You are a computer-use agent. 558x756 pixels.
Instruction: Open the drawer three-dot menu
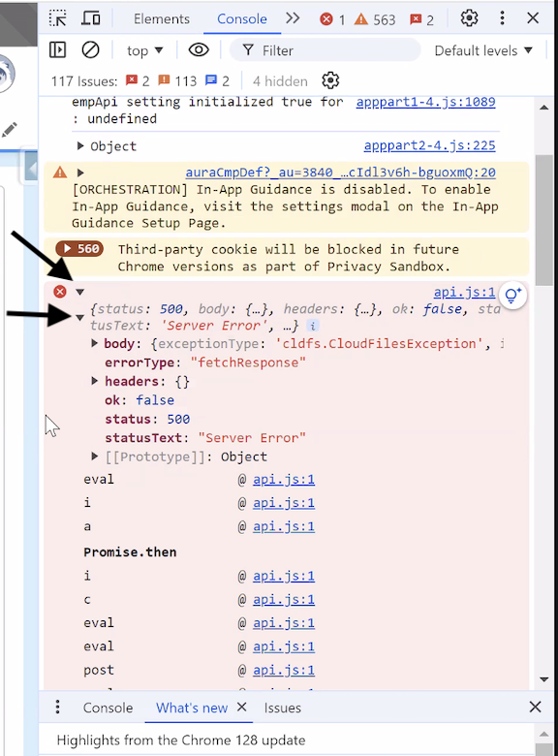point(57,708)
